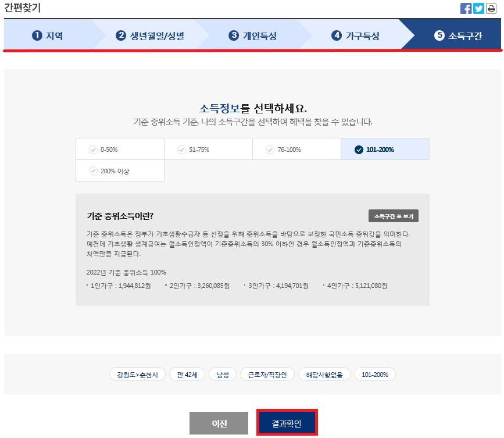The image size is (504, 438).
Task: Click the 남성 summary tag
Action: tap(223, 375)
